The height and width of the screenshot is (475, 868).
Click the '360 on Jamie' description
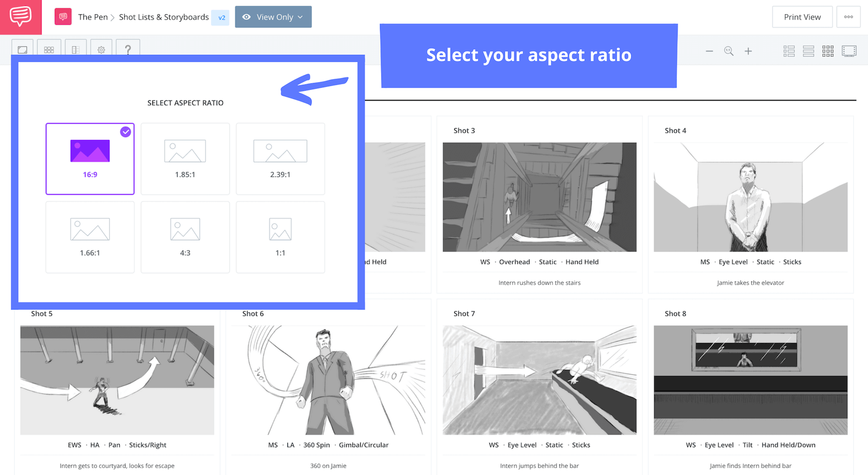(x=328, y=466)
